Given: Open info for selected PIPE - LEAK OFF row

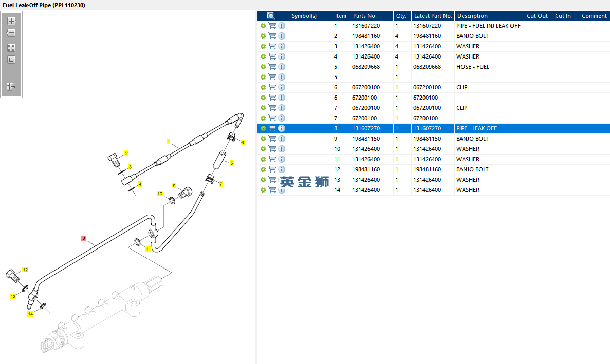Looking at the screenshot, I should [282, 128].
